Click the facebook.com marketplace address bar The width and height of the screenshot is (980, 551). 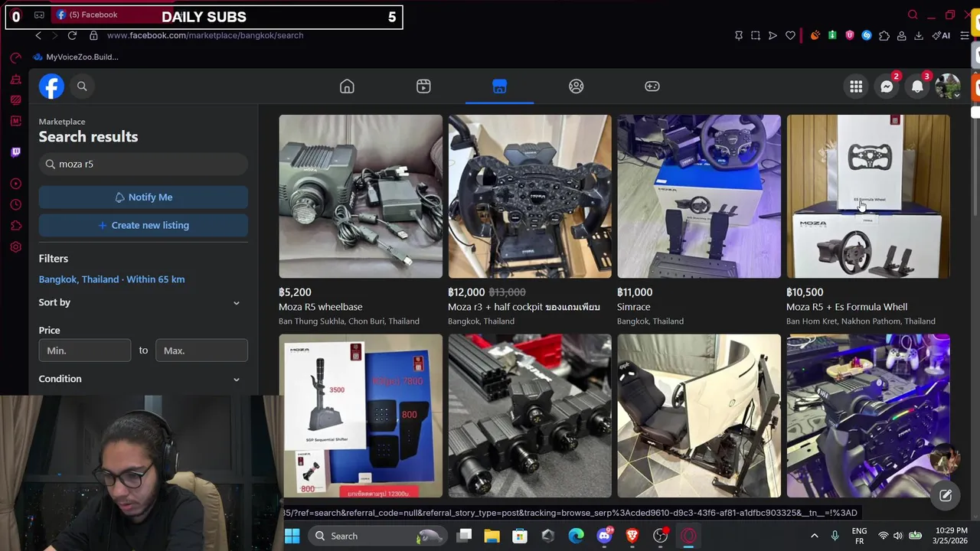click(x=205, y=35)
